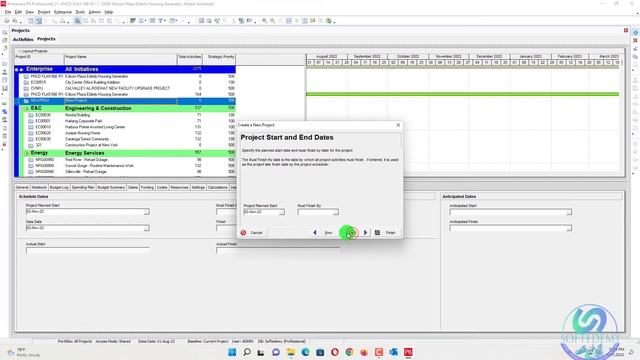Open the Calculations details tab
The image size is (640, 360).
point(218,187)
